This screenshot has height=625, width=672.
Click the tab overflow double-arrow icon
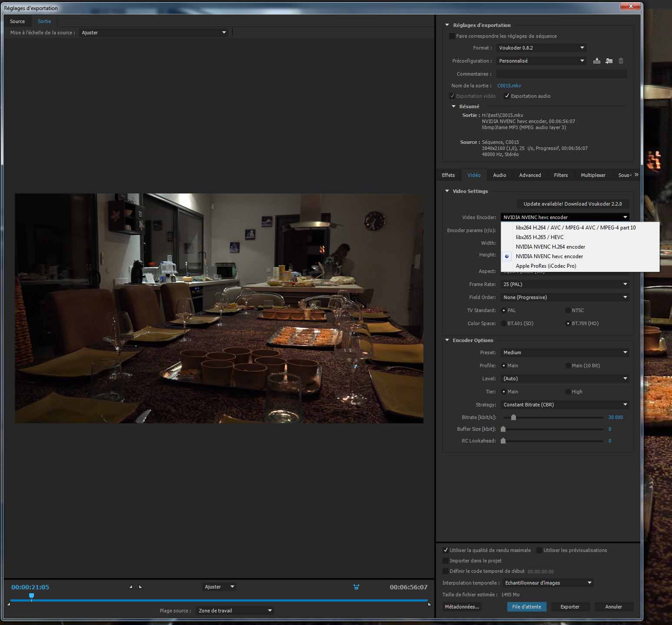click(x=636, y=175)
